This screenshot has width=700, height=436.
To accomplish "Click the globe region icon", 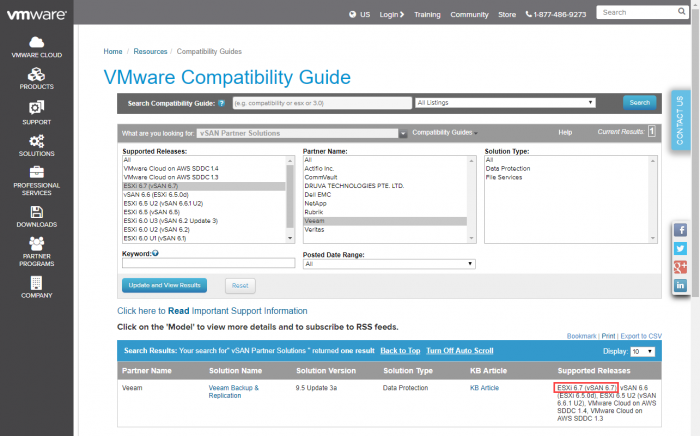I will tap(353, 14).
